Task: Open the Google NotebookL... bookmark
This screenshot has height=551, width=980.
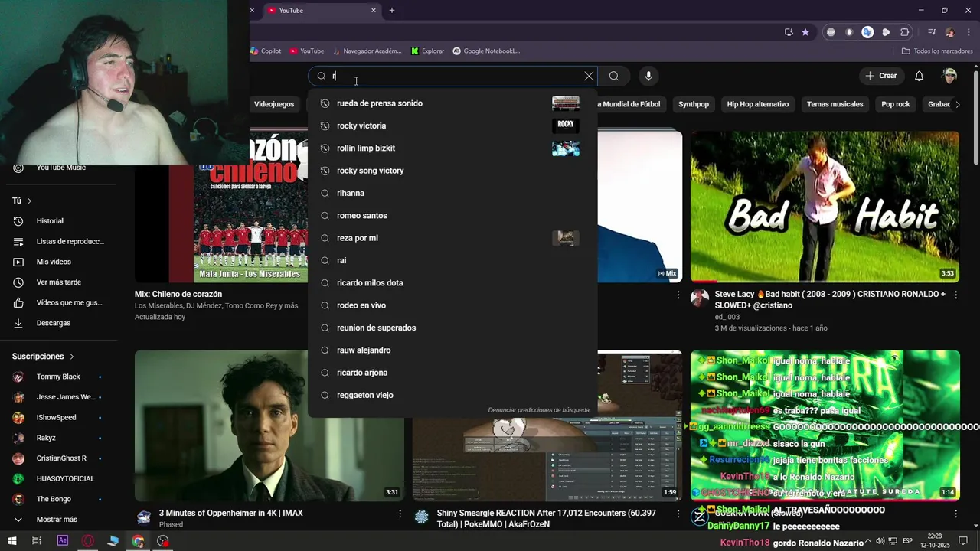Action: (x=486, y=51)
